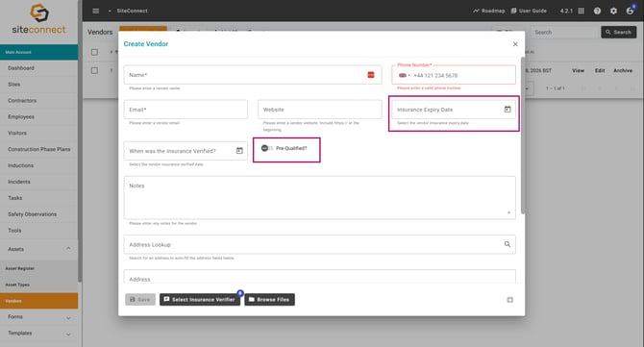
Task: Select Main Account header in sidebar
Action: coord(39,52)
